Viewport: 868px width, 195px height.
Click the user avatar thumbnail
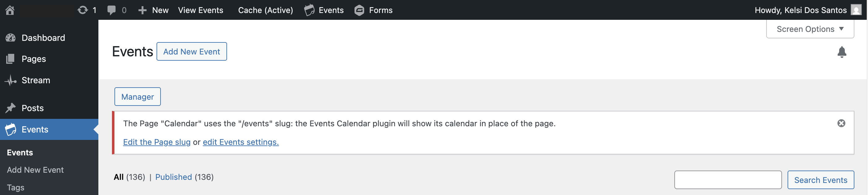point(856,10)
